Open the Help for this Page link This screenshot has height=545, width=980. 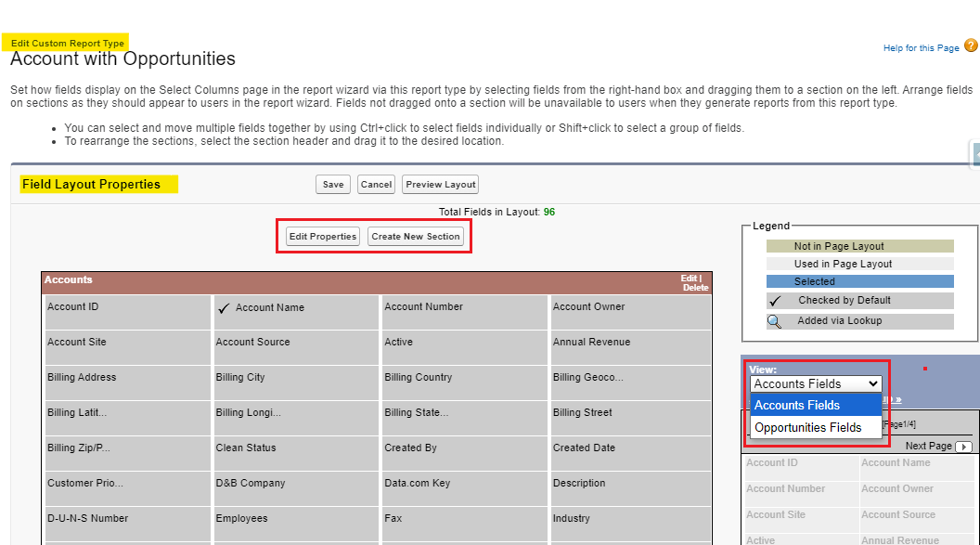pyautogui.click(x=921, y=48)
